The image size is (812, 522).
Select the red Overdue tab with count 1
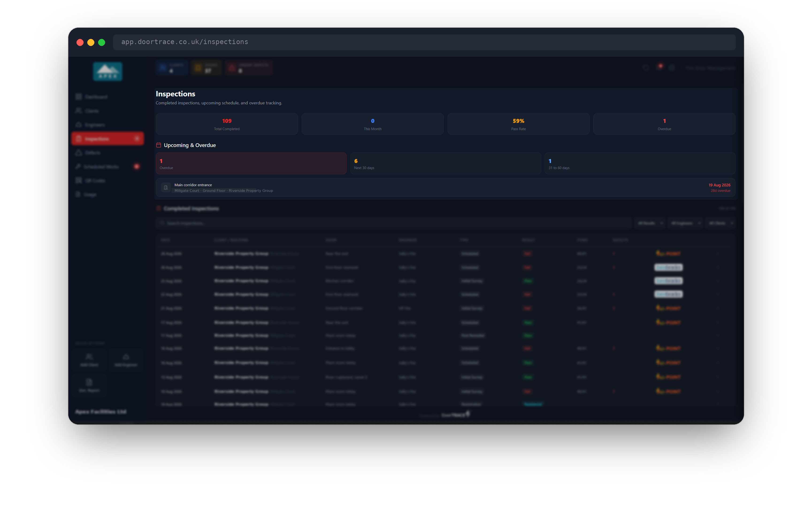click(x=251, y=163)
